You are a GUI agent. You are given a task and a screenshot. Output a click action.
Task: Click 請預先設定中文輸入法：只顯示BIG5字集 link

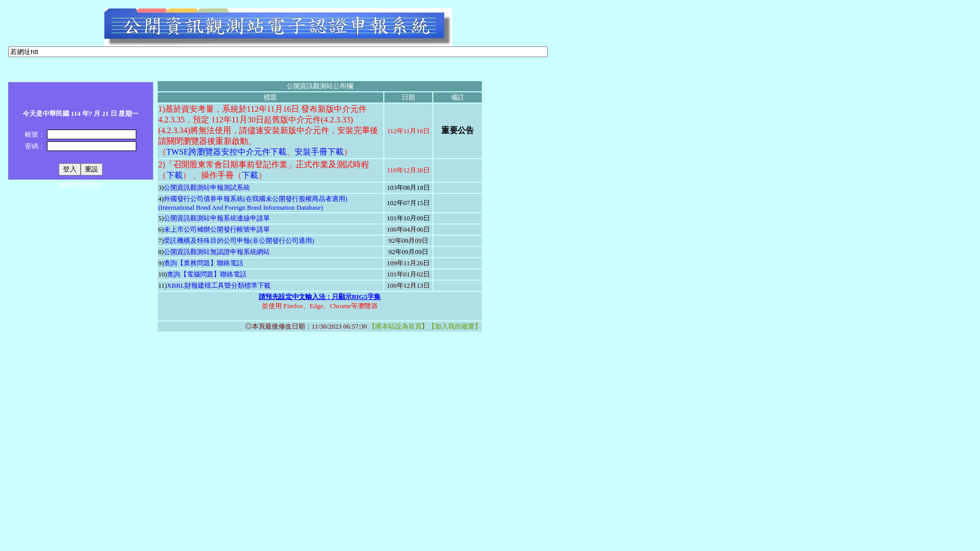pyautogui.click(x=320, y=297)
